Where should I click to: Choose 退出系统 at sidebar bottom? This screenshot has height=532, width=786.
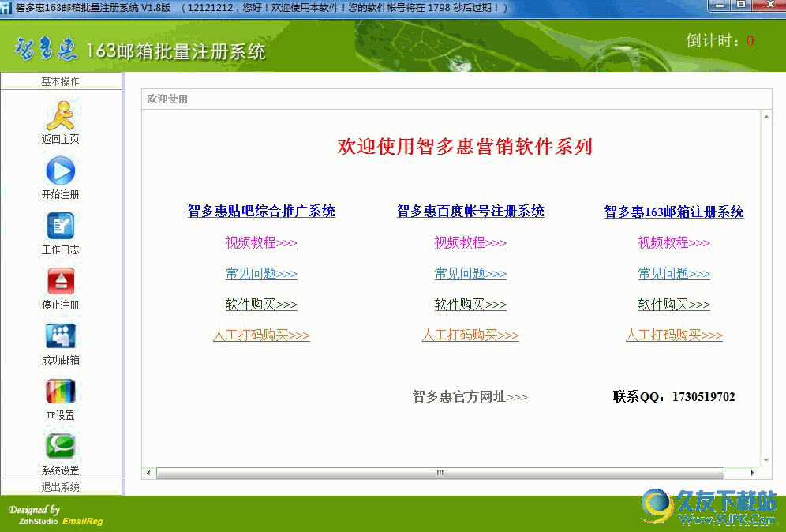pyautogui.click(x=61, y=487)
